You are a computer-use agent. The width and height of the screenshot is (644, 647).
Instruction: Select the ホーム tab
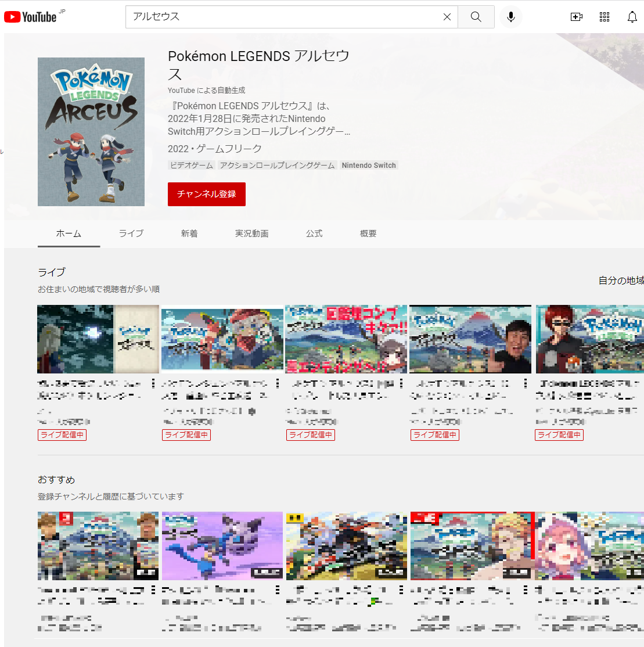coord(69,233)
